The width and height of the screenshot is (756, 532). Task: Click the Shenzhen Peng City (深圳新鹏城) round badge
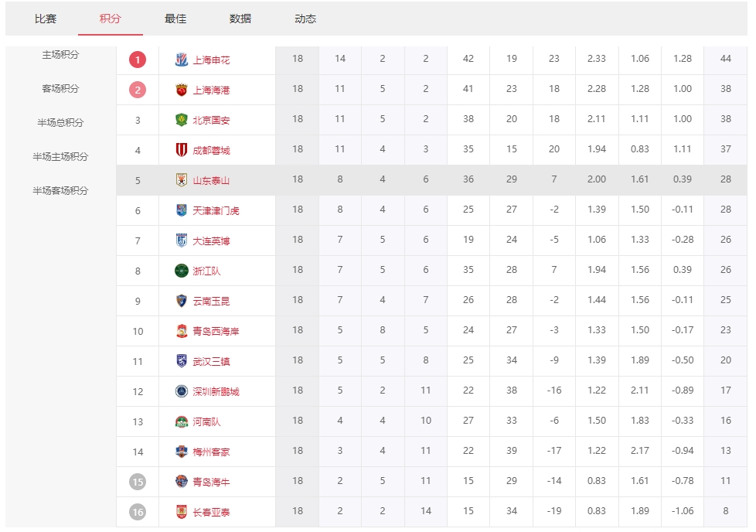[182, 391]
